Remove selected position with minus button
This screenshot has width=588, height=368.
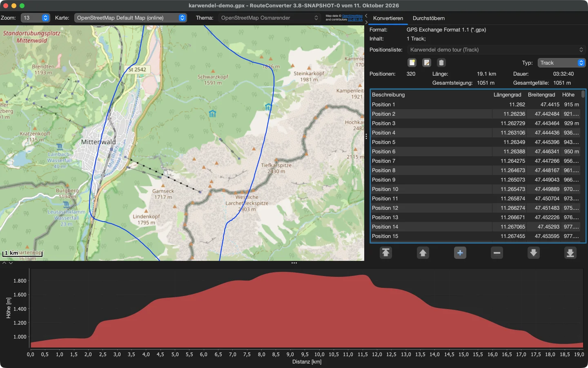click(x=497, y=253)
